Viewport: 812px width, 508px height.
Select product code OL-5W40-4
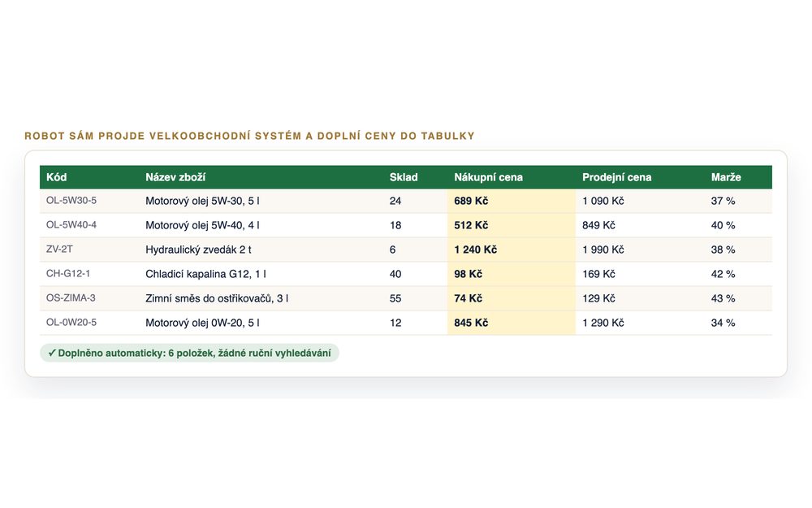(x=71, y=225)
